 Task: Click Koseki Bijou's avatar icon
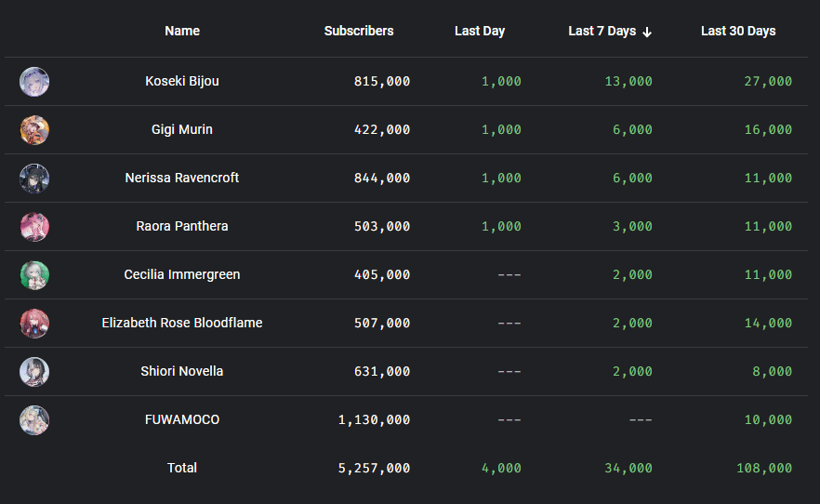[34, 82]
